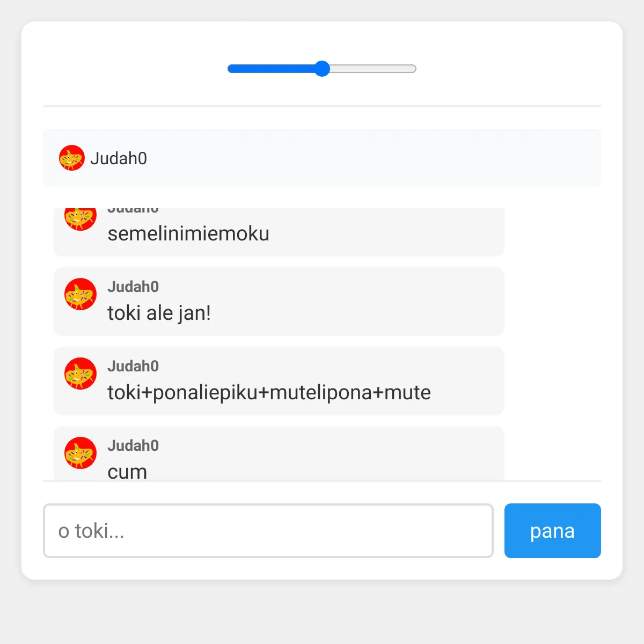This screenshot has height=644, width=644.
Task: Click the avatar next to "toki ale jan!"
Action: (80, 294)
